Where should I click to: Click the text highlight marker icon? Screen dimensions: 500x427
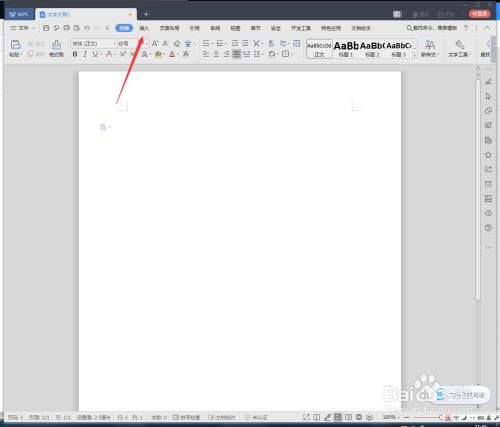(x=158, y=54)
